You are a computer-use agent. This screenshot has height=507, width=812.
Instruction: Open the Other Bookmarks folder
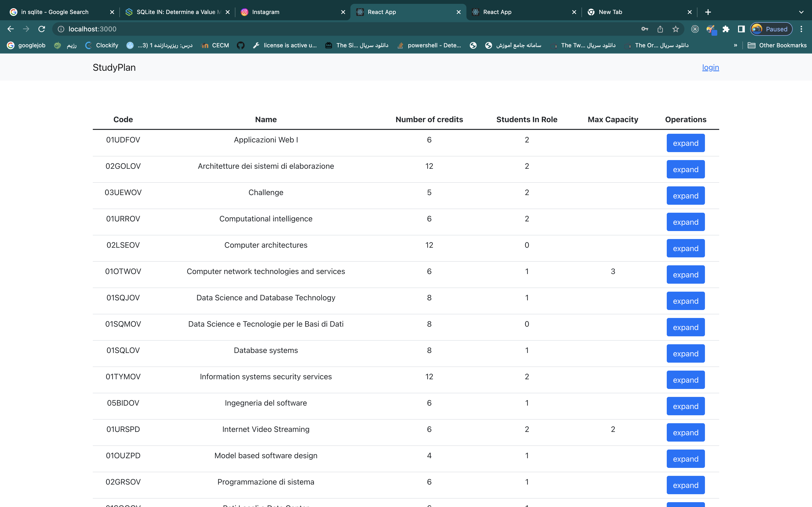(777, 45)
